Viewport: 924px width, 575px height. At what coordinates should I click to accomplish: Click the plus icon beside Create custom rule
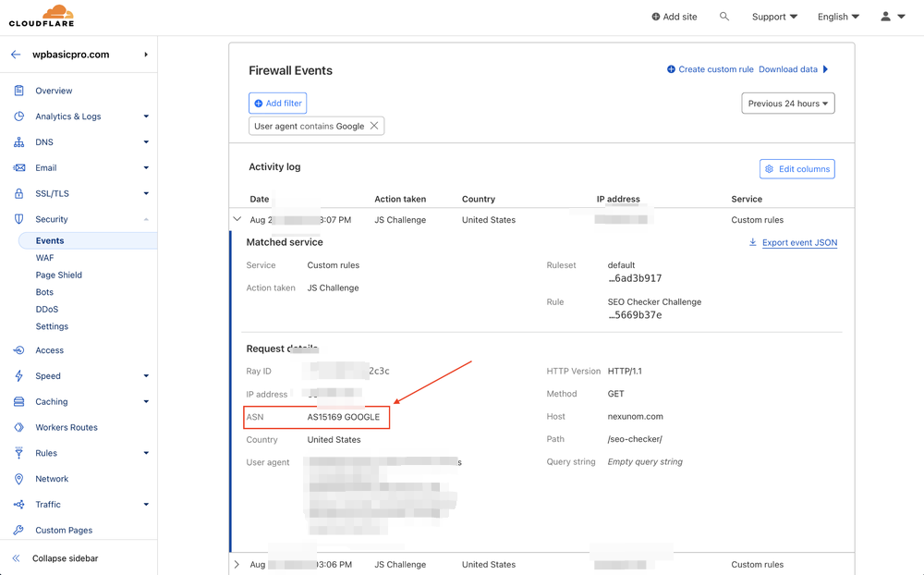click(671, 69)
